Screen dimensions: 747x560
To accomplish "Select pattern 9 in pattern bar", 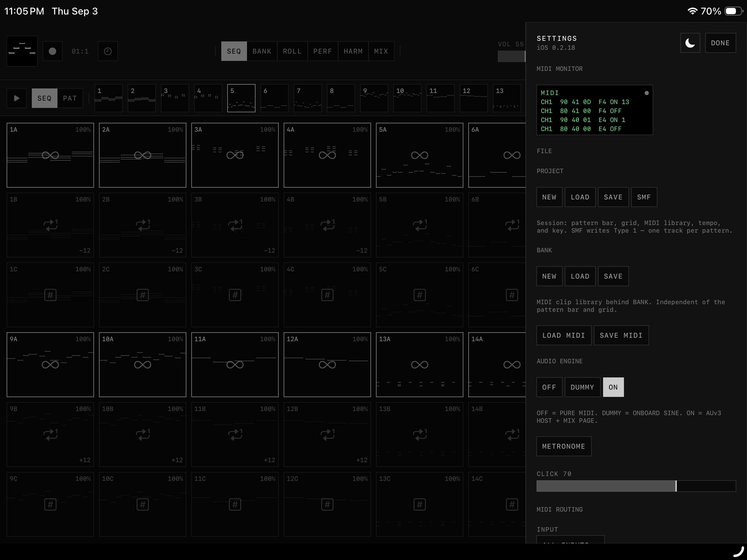I will click(374, 98).
